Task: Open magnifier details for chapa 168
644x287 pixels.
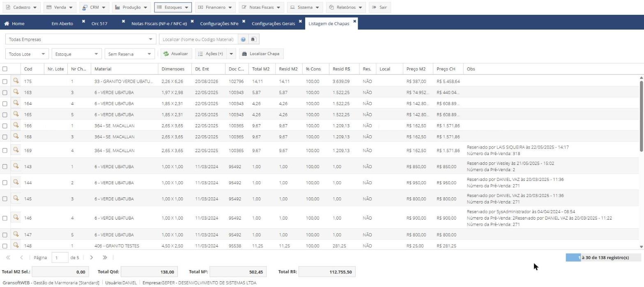Action: pyautogui.click(x=16, y=136)
